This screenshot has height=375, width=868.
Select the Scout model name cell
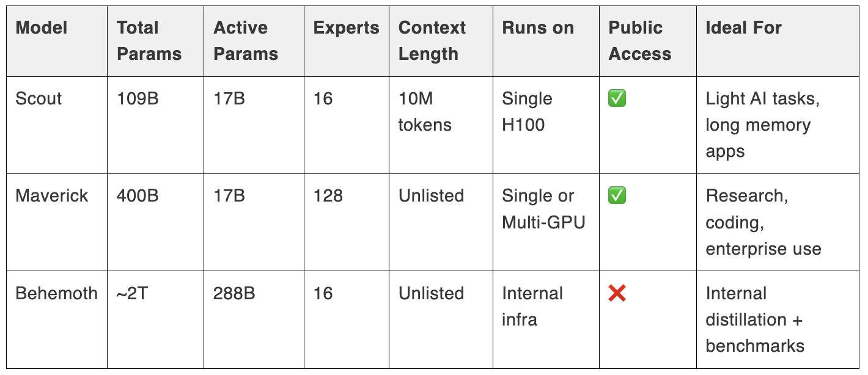tap(57, 125)
